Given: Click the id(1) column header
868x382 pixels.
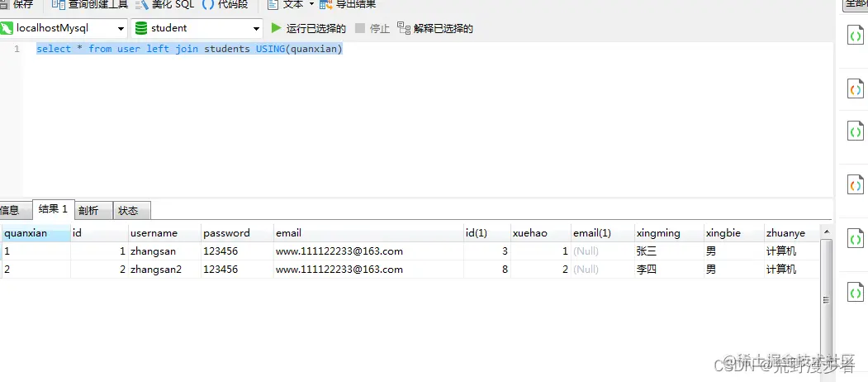Looking at the screenshot, I should click(486, 233).
